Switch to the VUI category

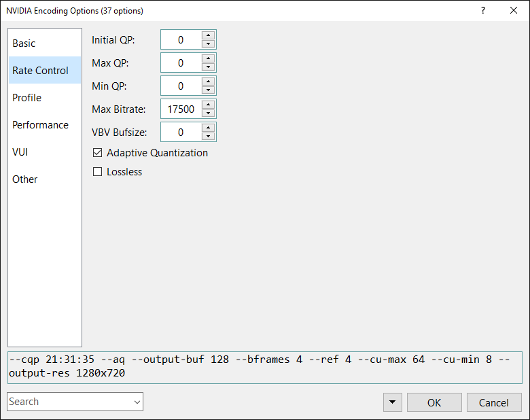click(45, 152)
